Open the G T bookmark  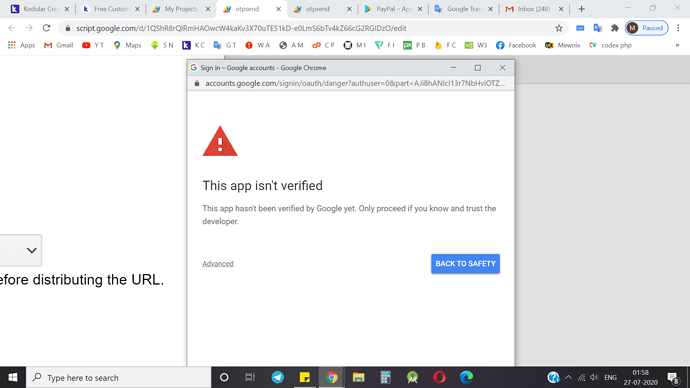pos(225,45)
